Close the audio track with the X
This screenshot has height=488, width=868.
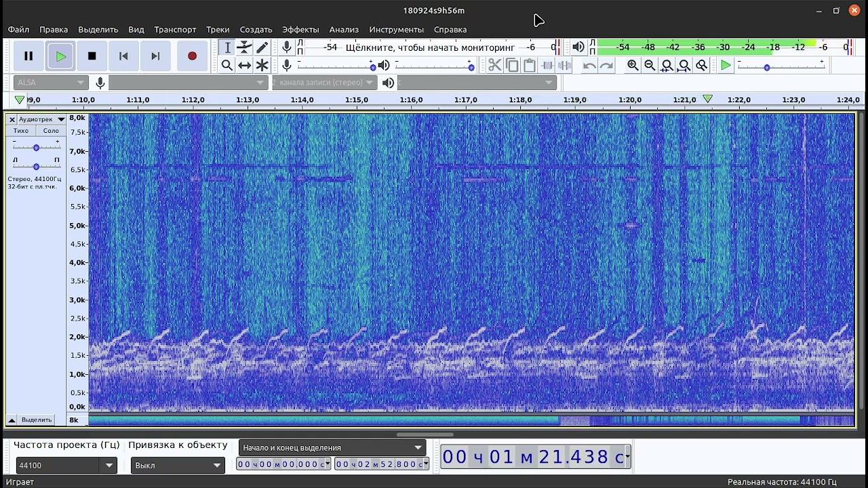12,119
